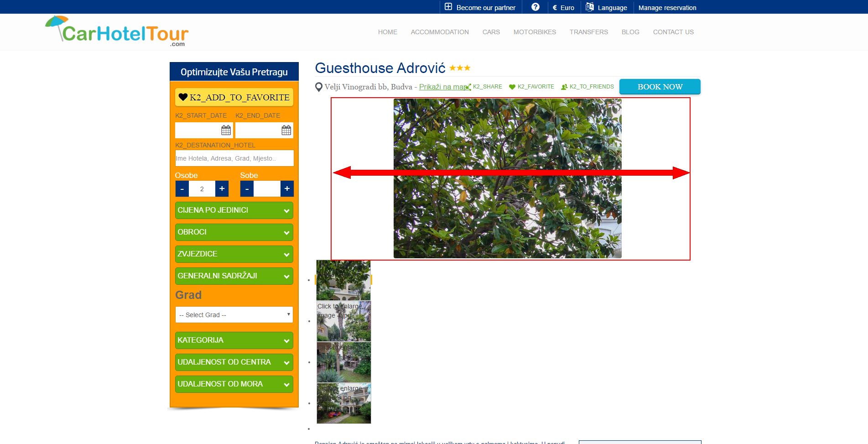Screen dimensions: 868x444
Task: Click the start date calendar icon
Action: 226,131
